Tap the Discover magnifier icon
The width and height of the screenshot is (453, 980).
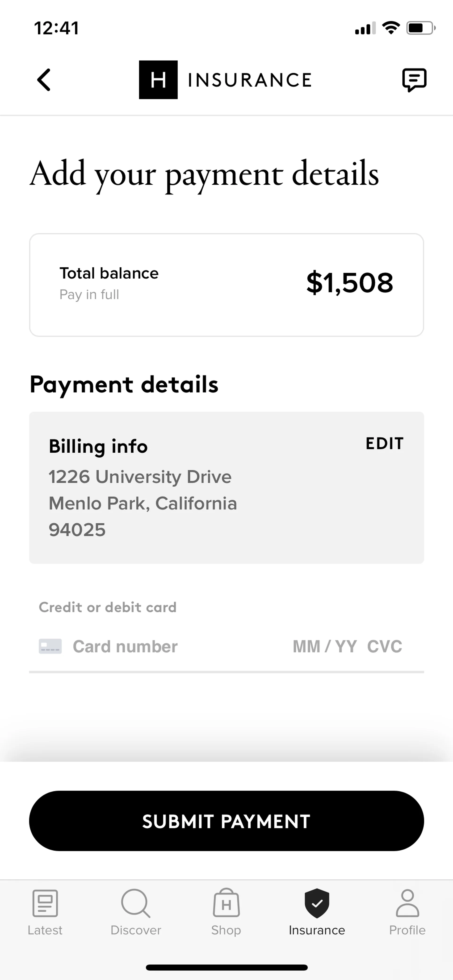[x=135, y=903]
